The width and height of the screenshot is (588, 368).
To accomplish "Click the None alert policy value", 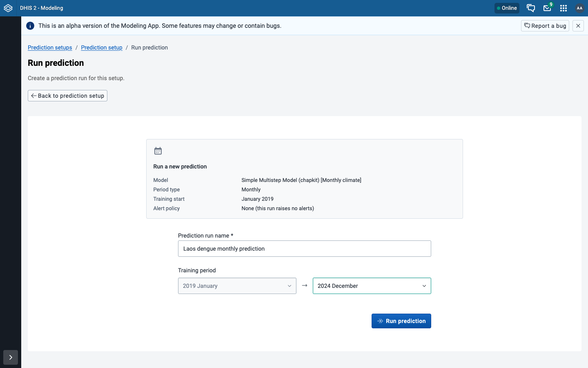I will coord(278,208).
